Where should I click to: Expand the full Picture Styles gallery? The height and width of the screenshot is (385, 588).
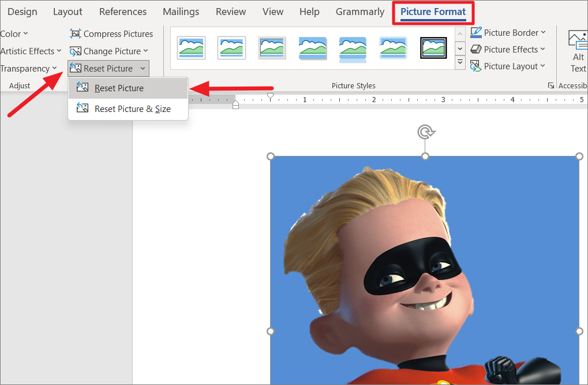460,62
